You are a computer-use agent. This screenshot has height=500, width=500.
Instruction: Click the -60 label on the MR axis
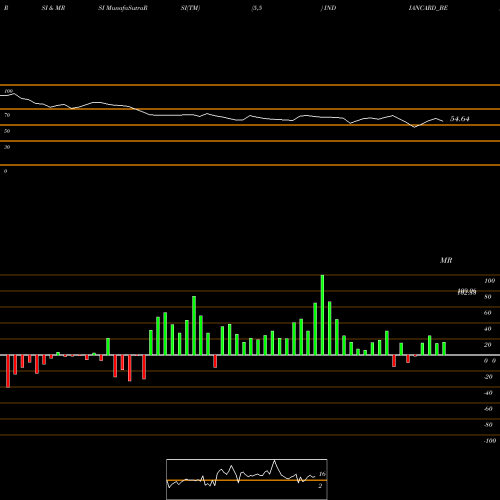[x=488, y=409]
